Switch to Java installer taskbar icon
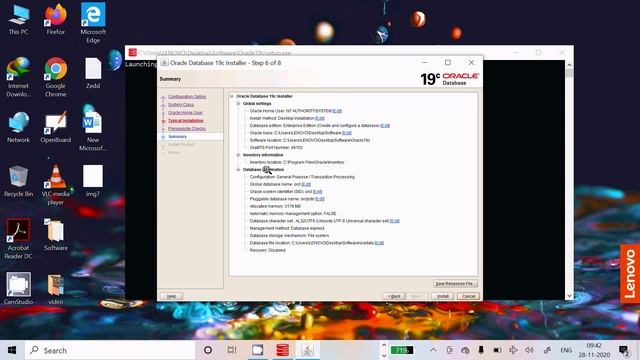The height and width of the screenshot is (360, 640). [308, 350]
